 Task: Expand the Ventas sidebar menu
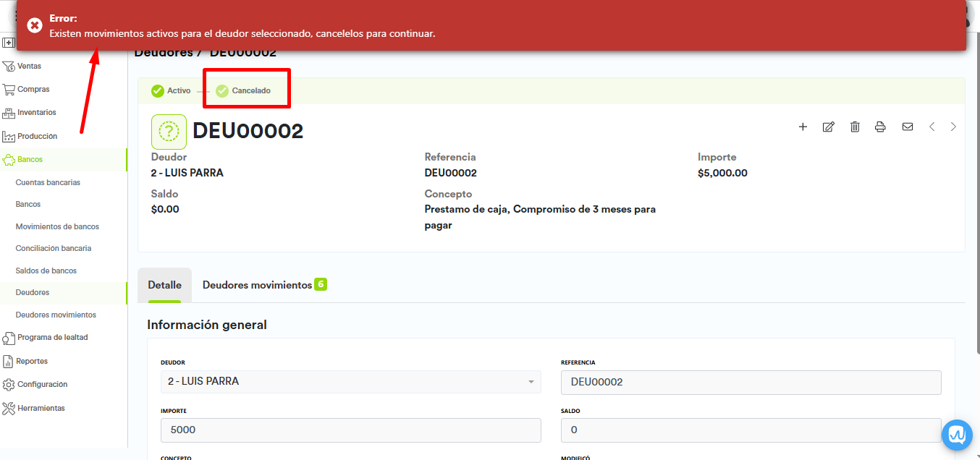pos(29,67)
